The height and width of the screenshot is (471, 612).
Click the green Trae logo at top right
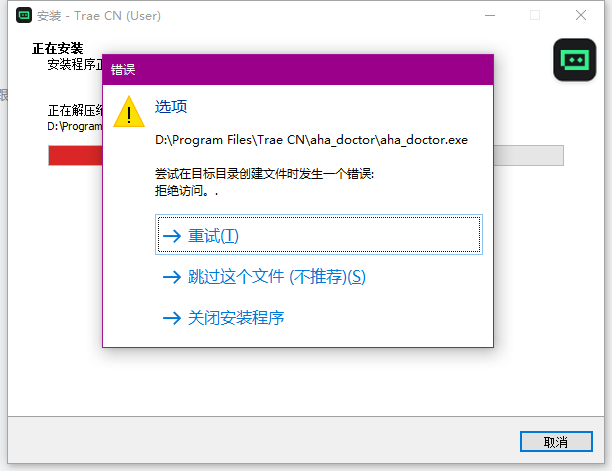click(574, 60)
